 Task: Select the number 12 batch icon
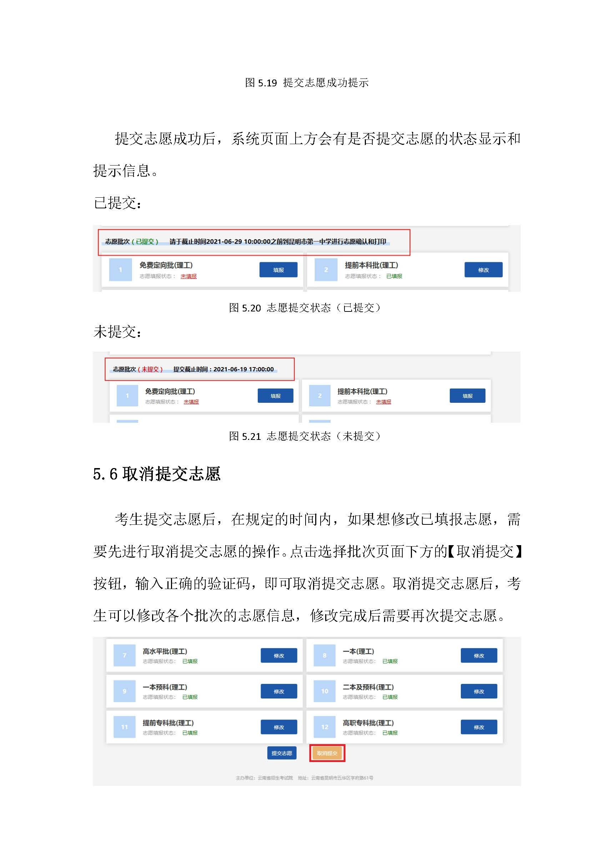324,727
